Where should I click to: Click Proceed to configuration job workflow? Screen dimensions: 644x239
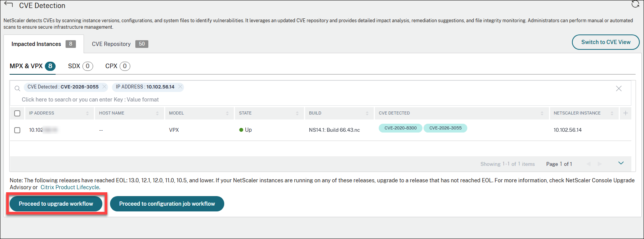tap(167, 204)
